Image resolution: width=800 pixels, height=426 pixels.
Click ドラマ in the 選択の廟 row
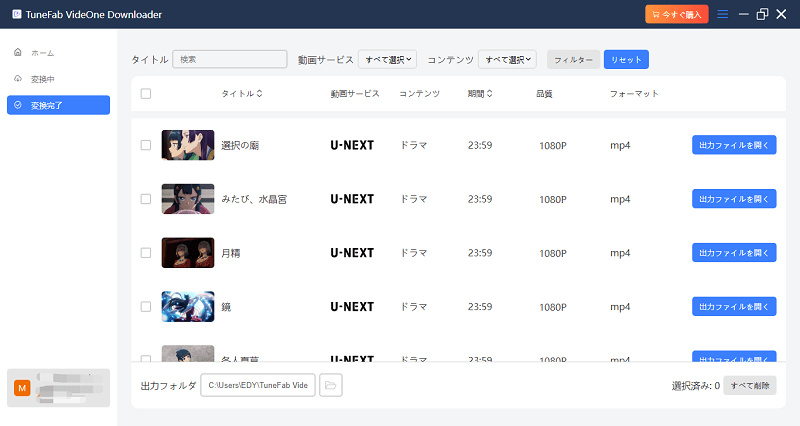pyautogui.click(x=413, y=145)
